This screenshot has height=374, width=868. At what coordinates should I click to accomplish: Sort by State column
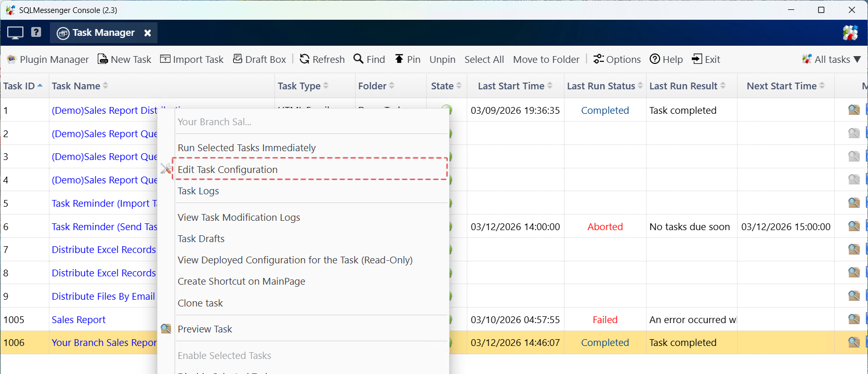[x=446, y=86]
